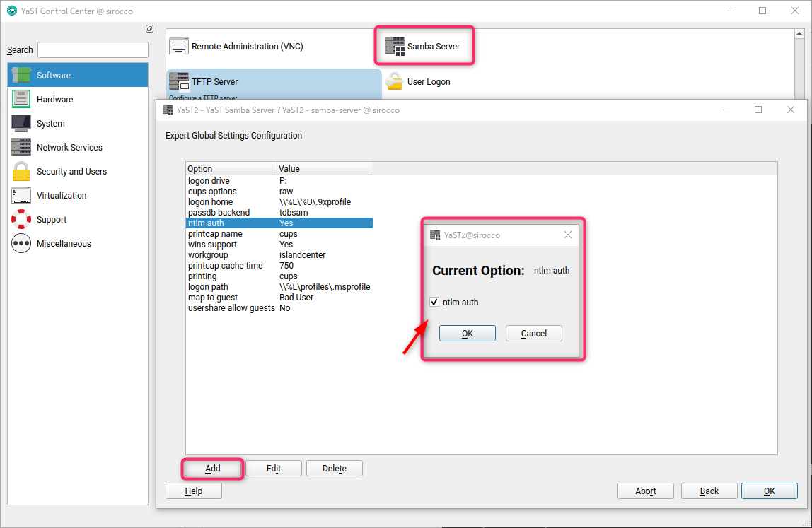The image size is (812, 528).
Task: Open Help for Samba settings
Action: (x=194, y=491)
